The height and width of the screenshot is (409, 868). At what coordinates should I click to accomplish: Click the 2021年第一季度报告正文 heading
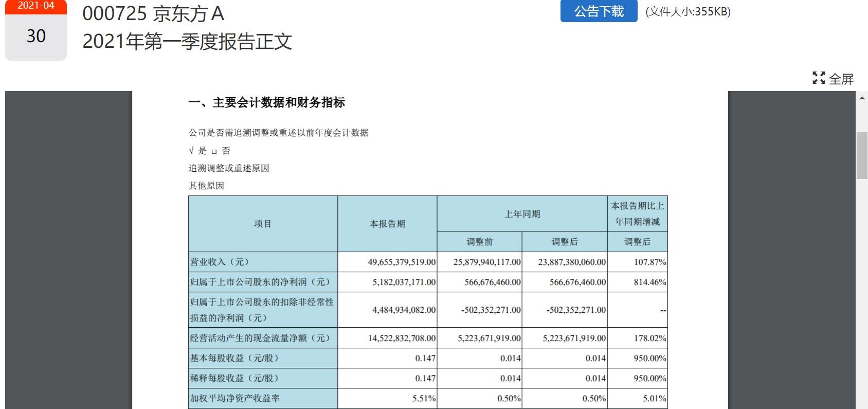coord(187,42)
